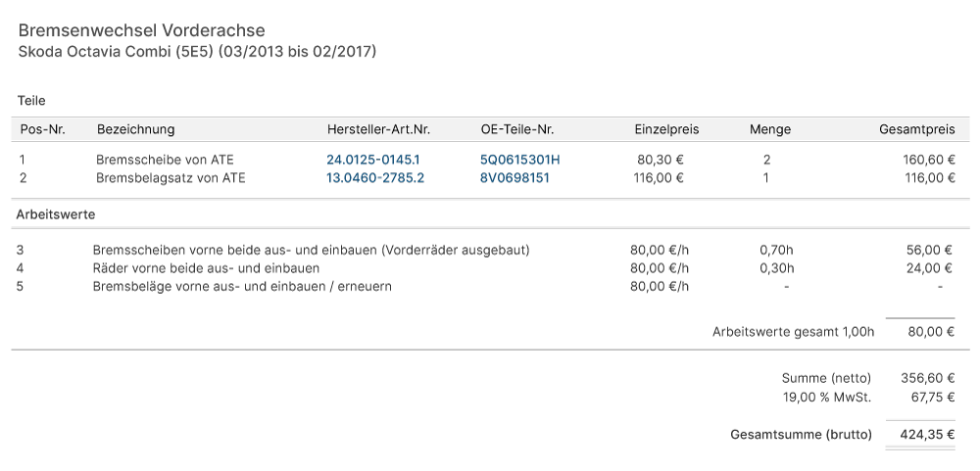The height and width of the screenshot is (471, 980).
Task: Open manufacturer part link 13.0460-2785.2
Action: [x=375, y=178]
